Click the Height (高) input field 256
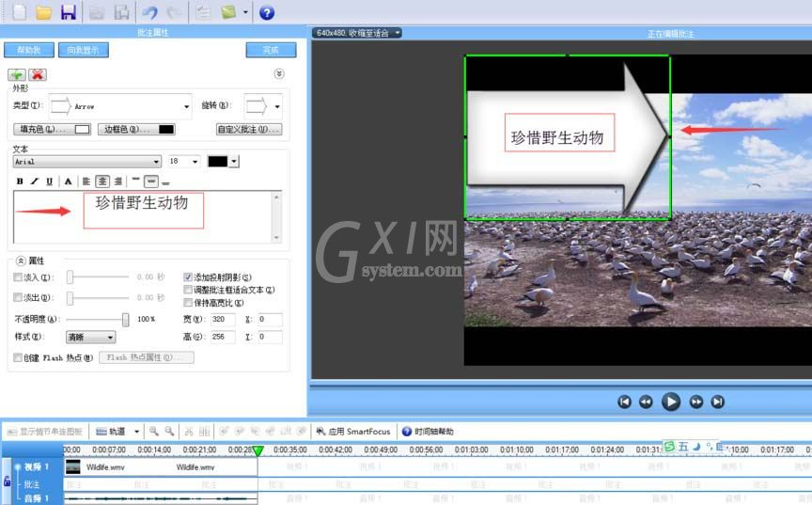 click(x=223, y=338)
